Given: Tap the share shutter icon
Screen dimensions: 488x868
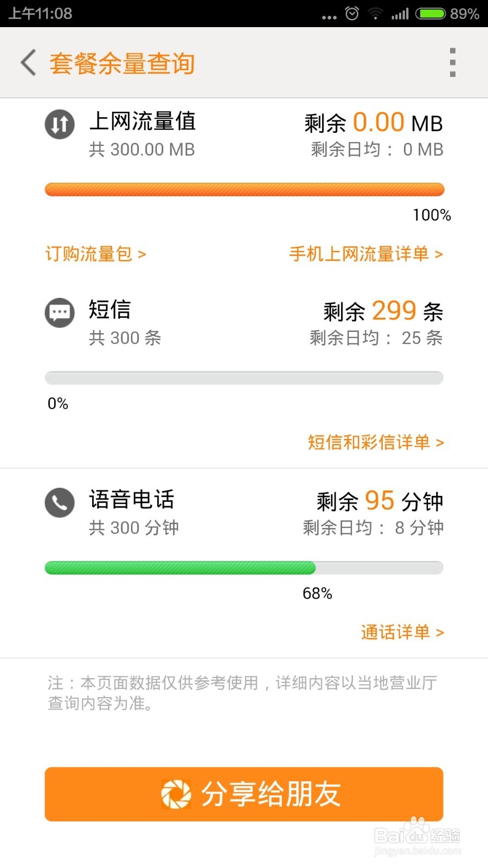Looking at the screenshot, I should (176, 794).
